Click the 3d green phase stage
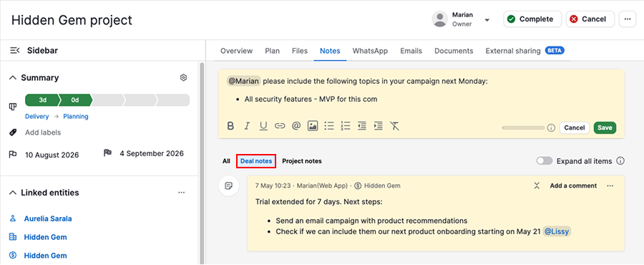This screenshot has height=265, width=644. 42,100
